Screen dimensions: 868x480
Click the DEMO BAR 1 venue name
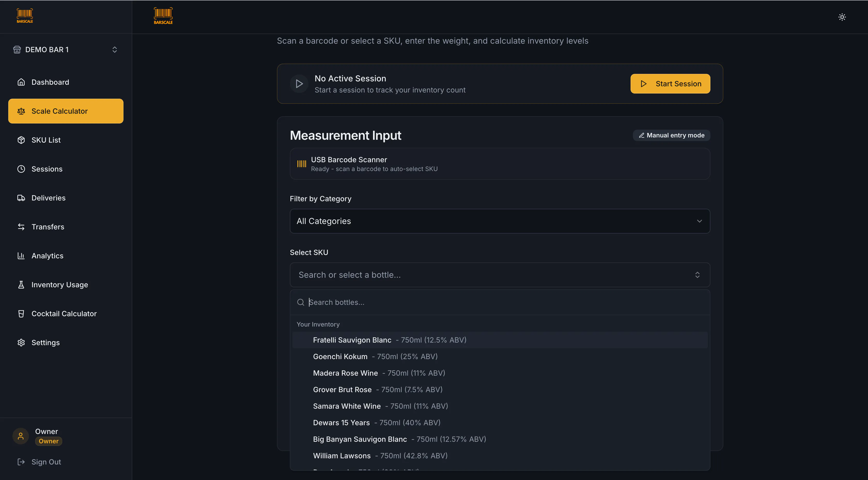coord(47,50)
